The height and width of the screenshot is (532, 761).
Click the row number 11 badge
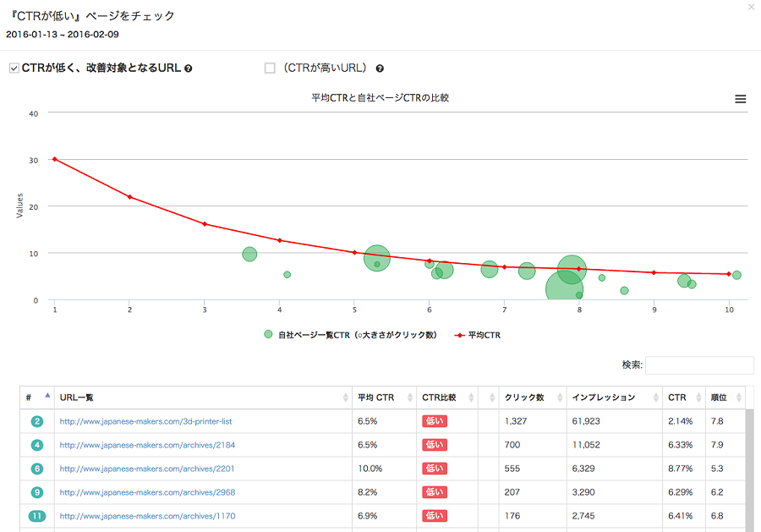pos(37,516)
